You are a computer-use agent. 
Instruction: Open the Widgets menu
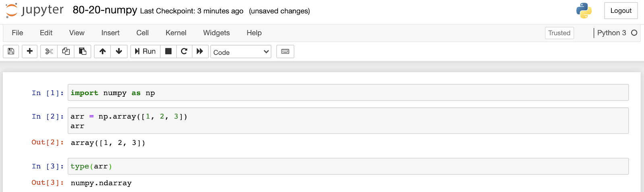[217, 33]
